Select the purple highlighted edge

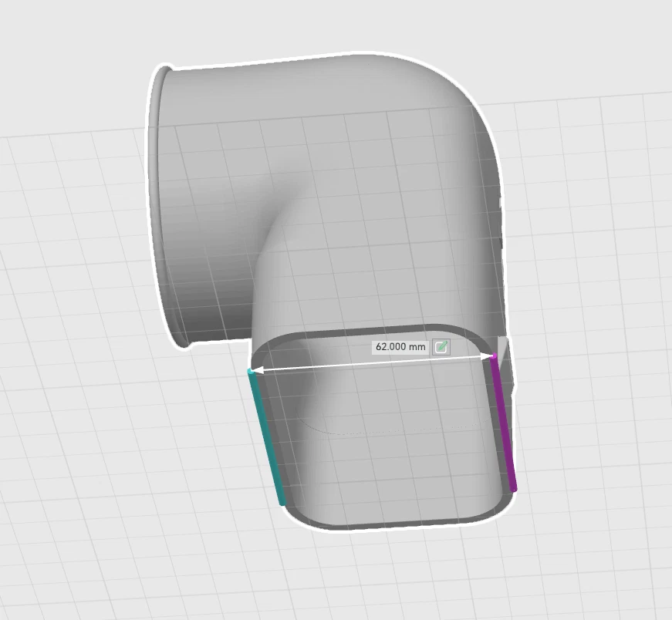(x=502, y=424)
